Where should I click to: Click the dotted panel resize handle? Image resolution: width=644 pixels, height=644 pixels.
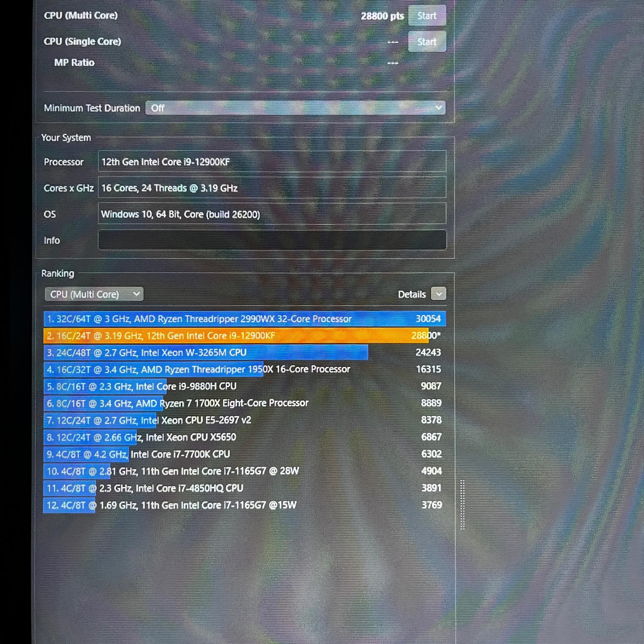(463, 505)
